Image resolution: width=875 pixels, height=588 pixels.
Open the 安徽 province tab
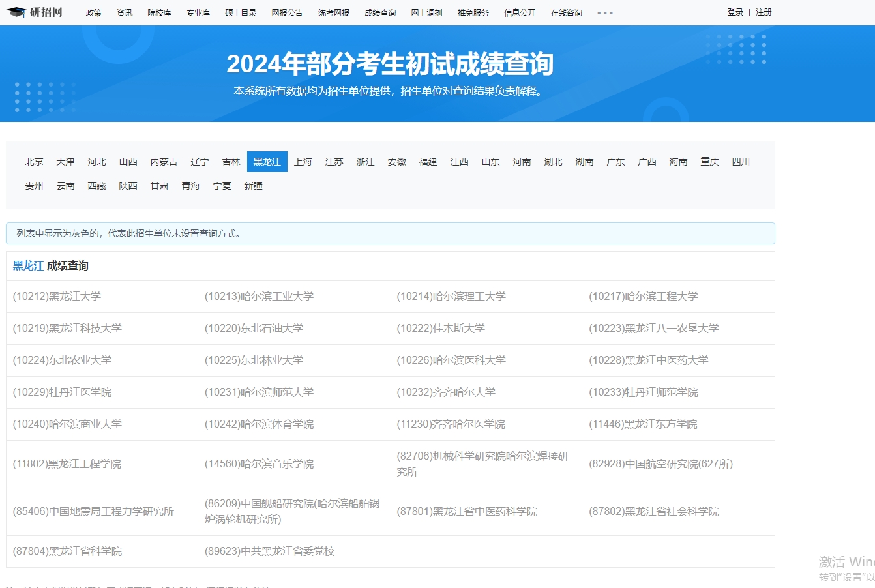(397, 162)
